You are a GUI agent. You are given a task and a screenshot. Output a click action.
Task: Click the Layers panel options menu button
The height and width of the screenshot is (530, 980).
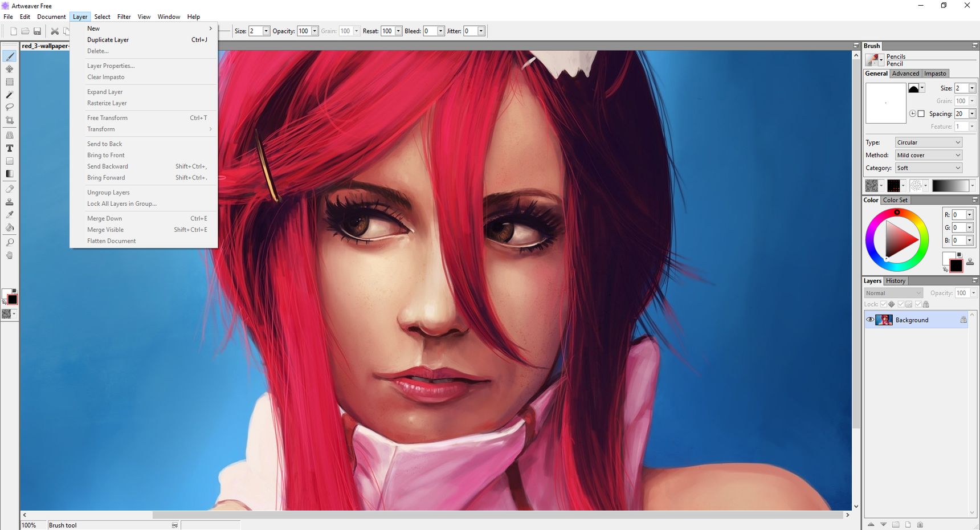[974, 280]
